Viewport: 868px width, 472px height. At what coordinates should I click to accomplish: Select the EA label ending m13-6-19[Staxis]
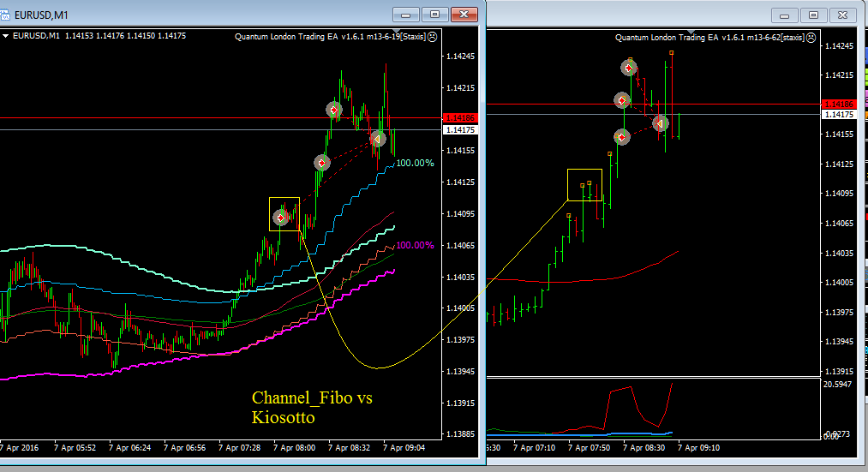(331, 37)
